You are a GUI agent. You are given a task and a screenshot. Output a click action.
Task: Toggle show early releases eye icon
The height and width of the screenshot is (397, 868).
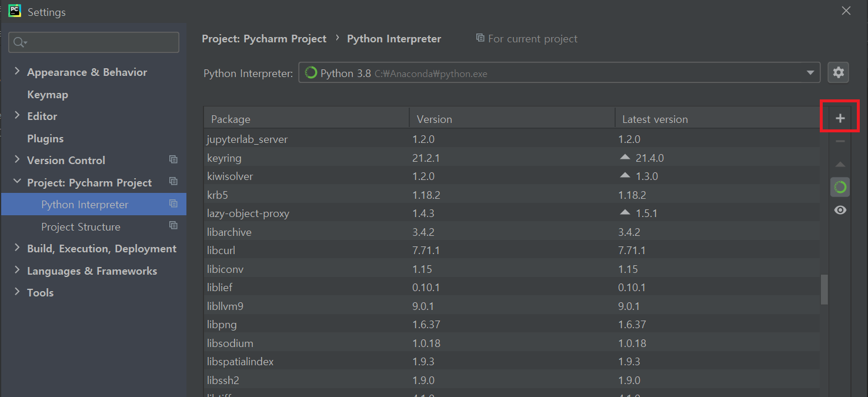840,210
